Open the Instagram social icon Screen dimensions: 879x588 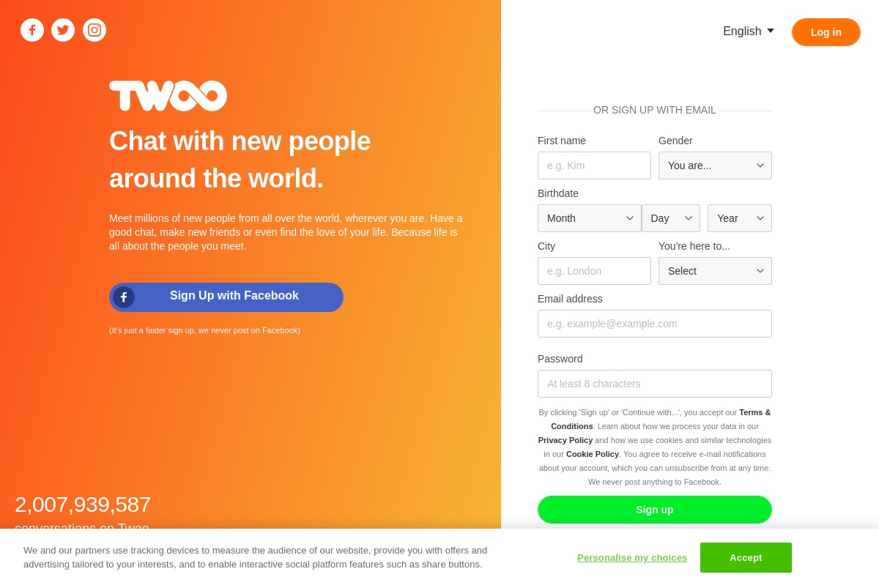(x=94, y=30)
